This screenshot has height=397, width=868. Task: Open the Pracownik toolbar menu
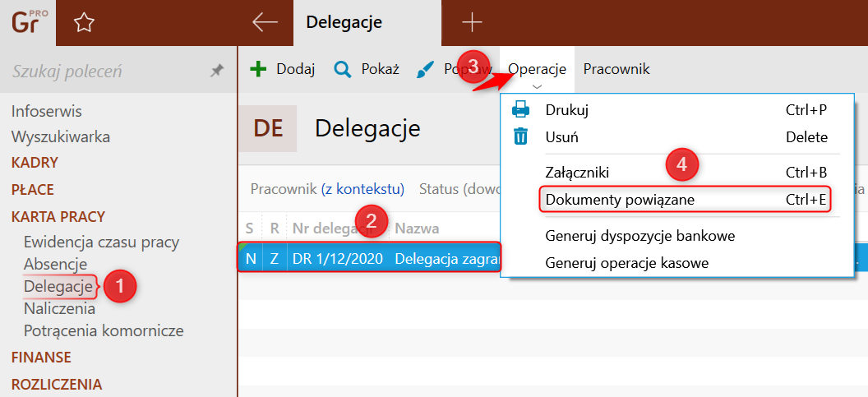[x=616, y=69]
